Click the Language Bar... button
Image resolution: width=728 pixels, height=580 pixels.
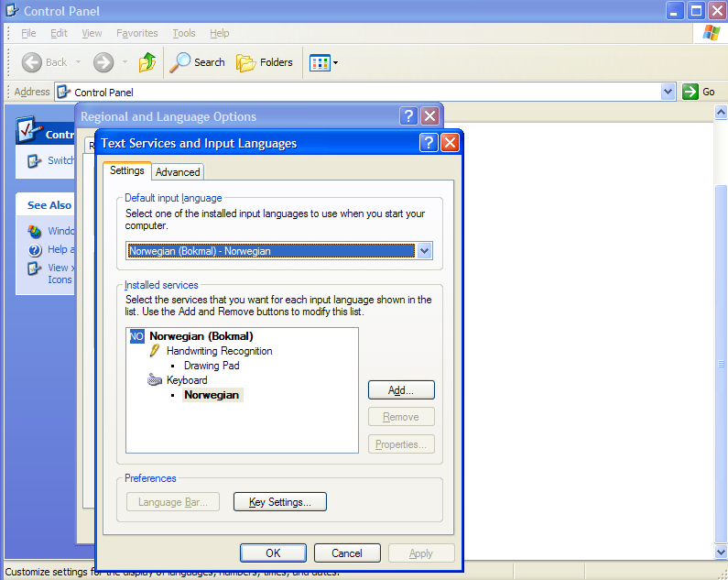click(173, 502)
